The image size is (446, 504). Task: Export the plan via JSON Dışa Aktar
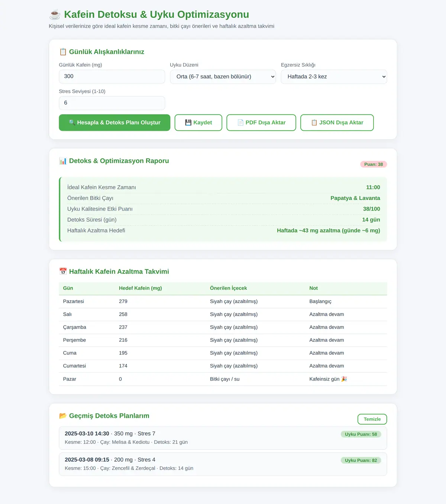337,123
